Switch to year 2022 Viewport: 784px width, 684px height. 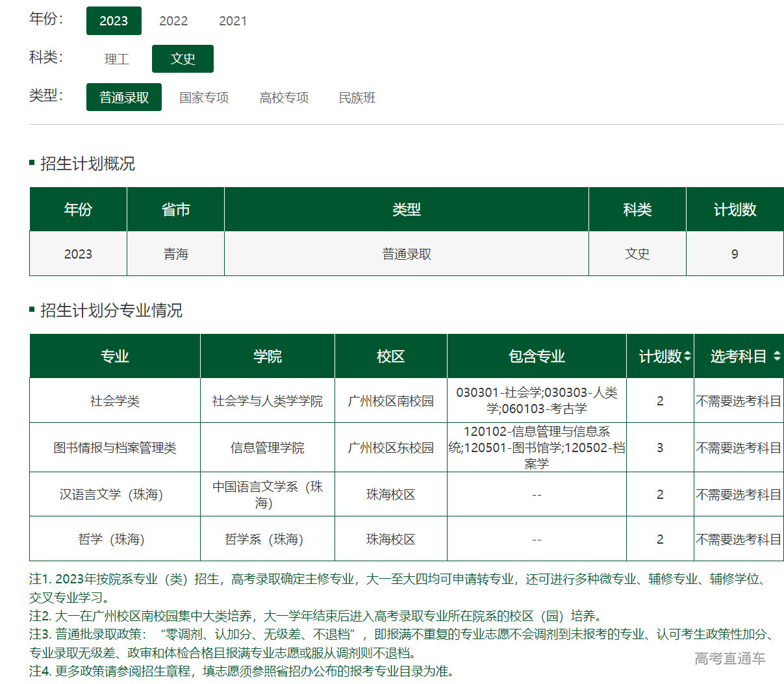(x=173, y=21)
